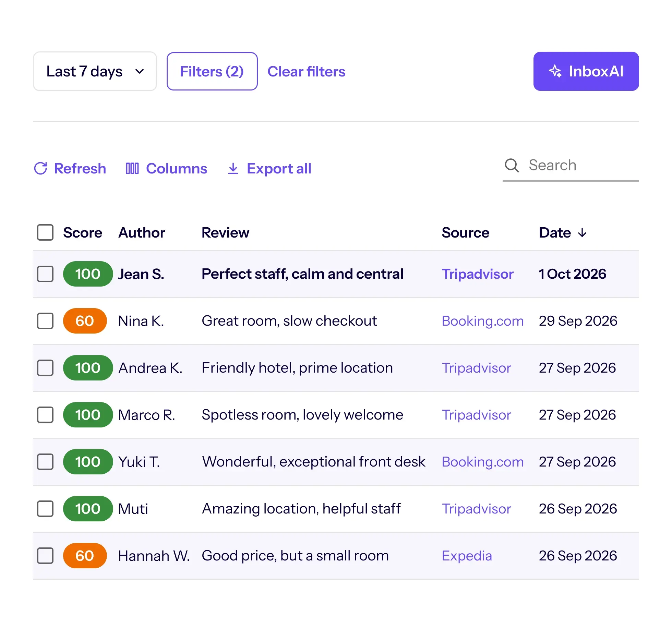Sort by the Author column header
This screenshot has width=672, height=617.
[142, 233]
